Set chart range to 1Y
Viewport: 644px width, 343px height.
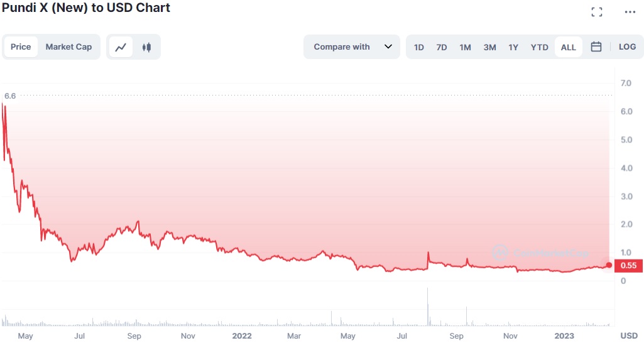point(513,47)
